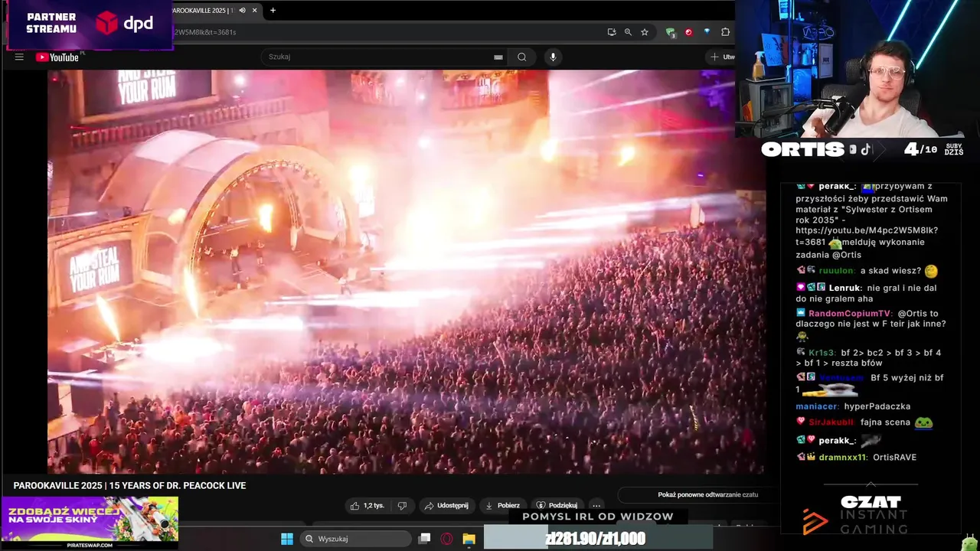Screen dimensions: 980x551
Task: Click the streamer webcam feed
Action: tap(857, 69)
